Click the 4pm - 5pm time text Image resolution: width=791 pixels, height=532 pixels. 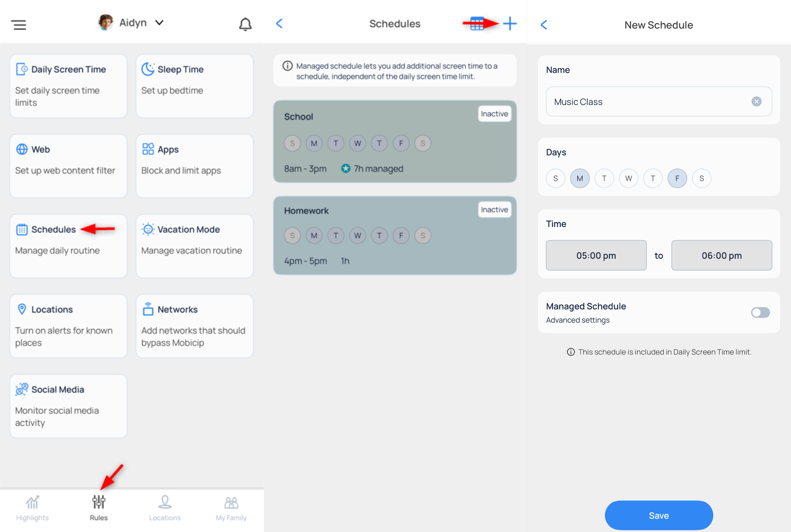click(x=305, y=260)
